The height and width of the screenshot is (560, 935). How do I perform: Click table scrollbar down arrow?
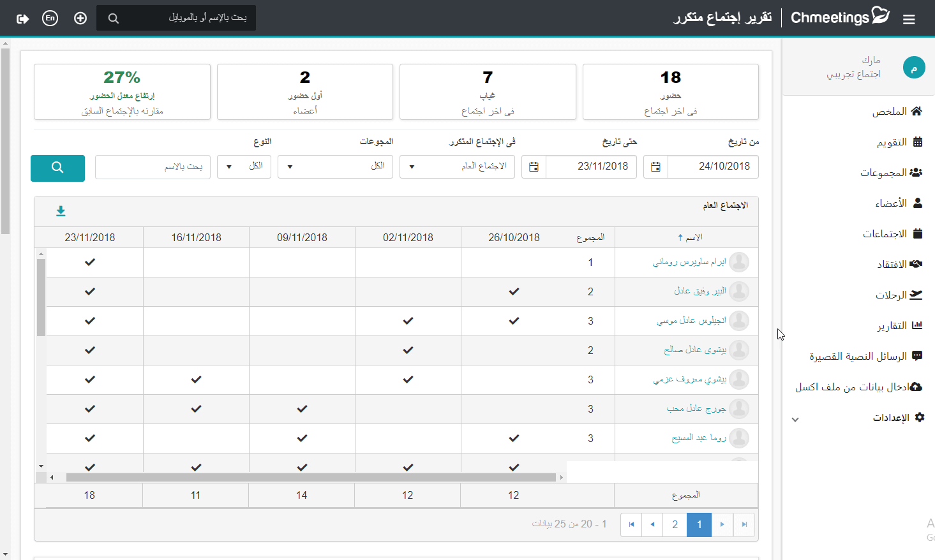tap(41, 466)
